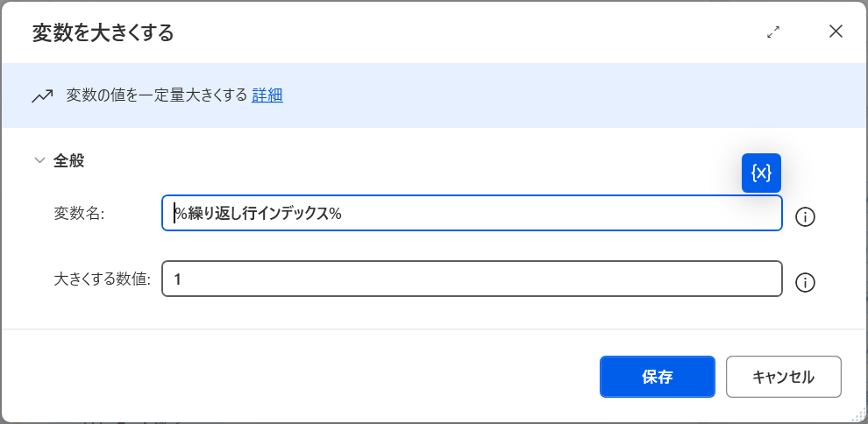Image resolution: width=868 pixels, height=424 pixels.
Task: Click the 大きくする数値 label
Action: pyautogui.click(x=102, y=279)
